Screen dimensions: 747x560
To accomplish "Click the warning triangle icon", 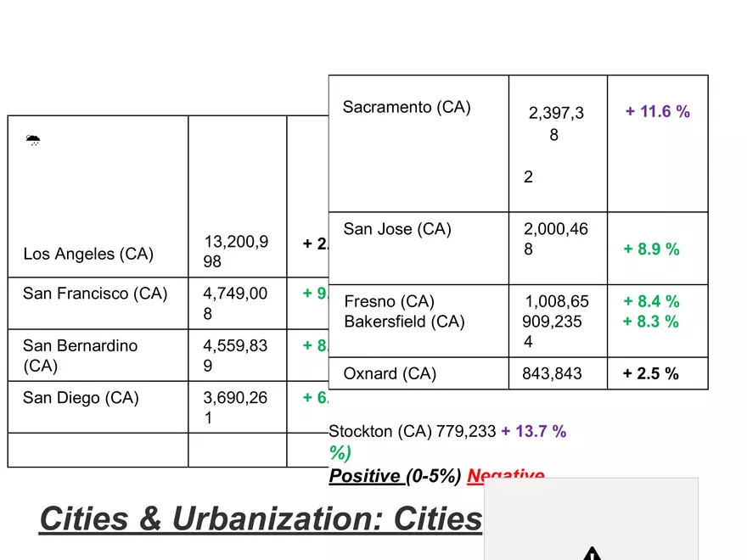I will pos(592,554).
